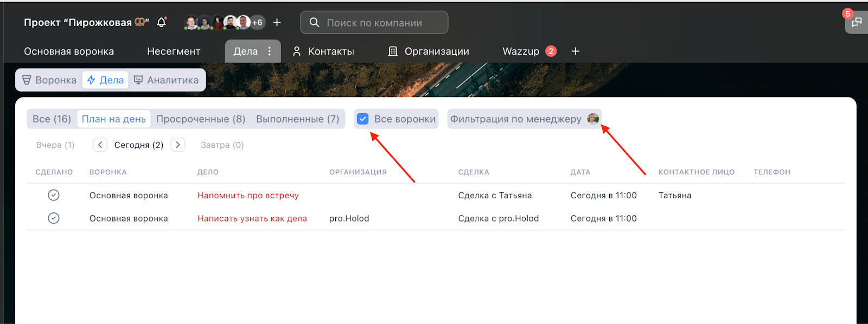Uncheck the Все воронки checkbox
The image size is (868, 324).
[x=363, y=119]
